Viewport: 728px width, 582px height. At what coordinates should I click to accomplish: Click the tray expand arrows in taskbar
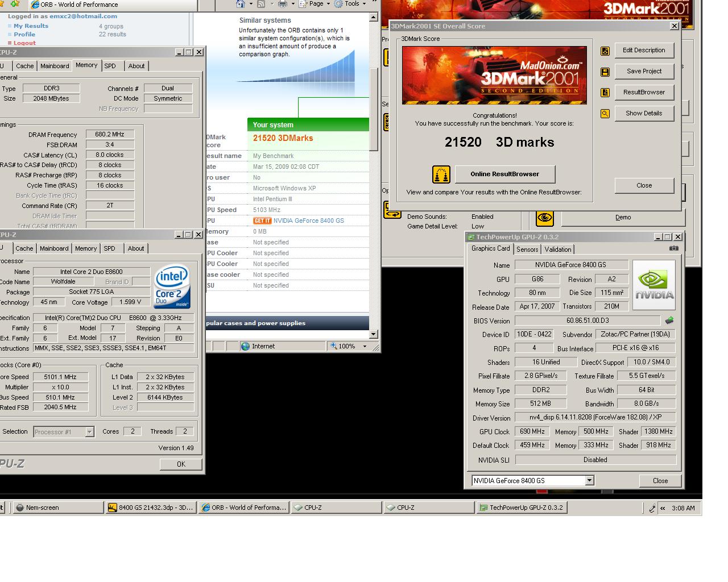663,508
